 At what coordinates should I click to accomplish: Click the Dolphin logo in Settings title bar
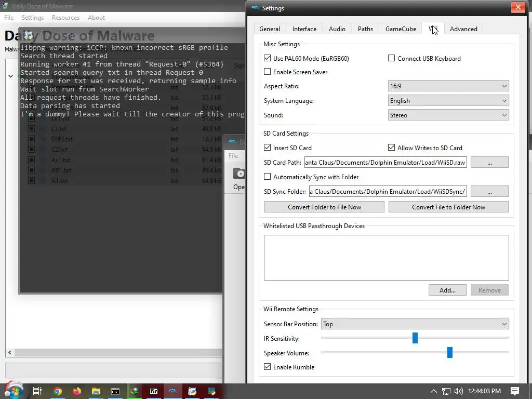(x=255, y=8)
